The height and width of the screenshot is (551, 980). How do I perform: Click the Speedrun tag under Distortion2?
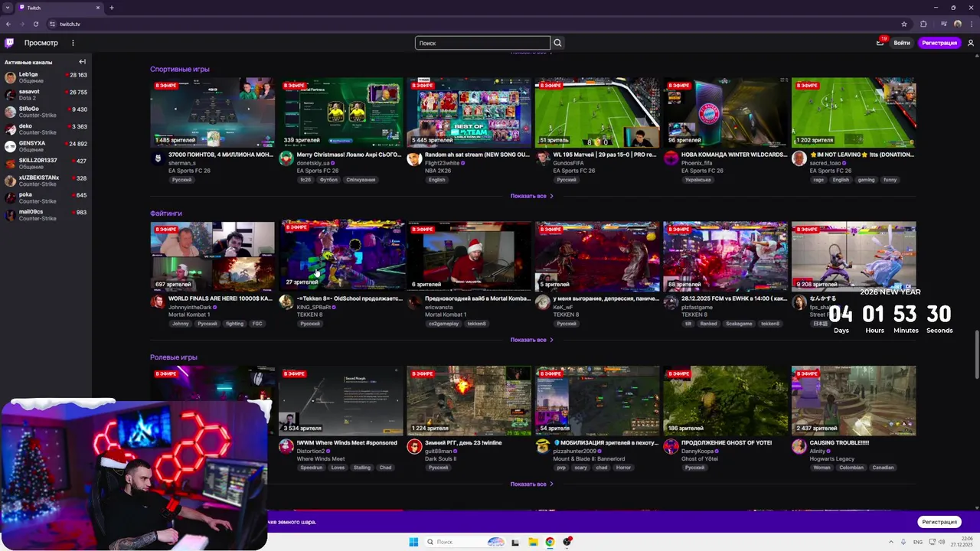[x=312, y=468]
